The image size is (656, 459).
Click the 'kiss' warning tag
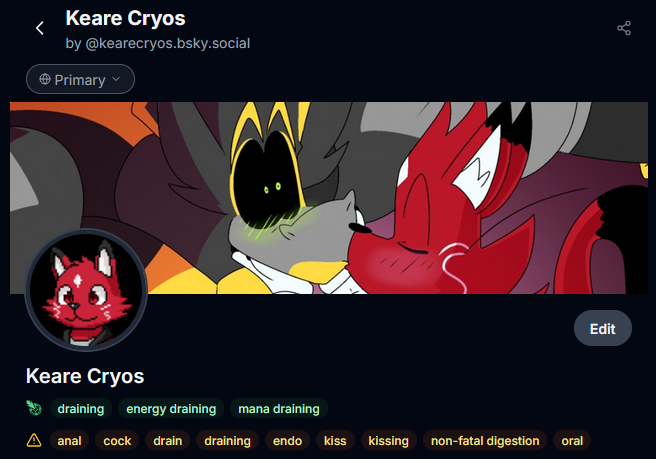tap(335, 441)
